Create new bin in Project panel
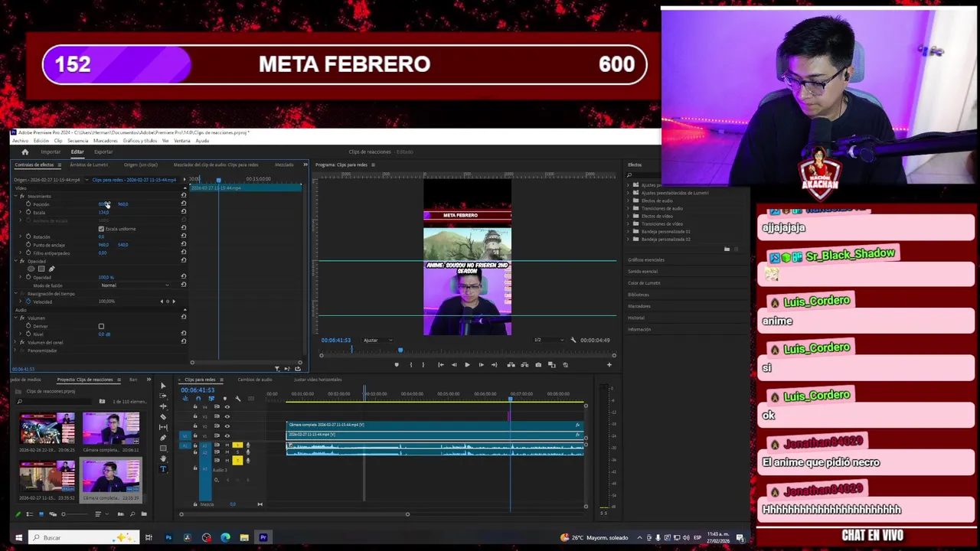This screenshot has height=551, width=980. (144, 514)
